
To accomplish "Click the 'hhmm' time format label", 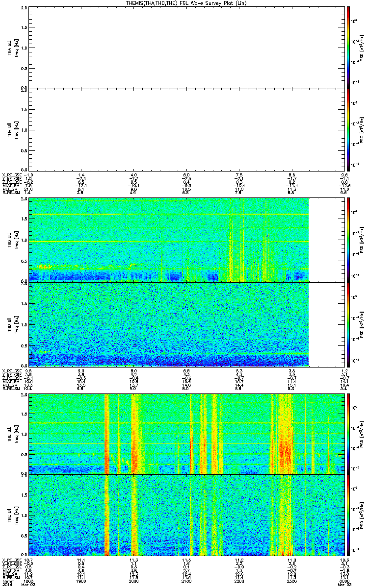I will click(8, 581).
